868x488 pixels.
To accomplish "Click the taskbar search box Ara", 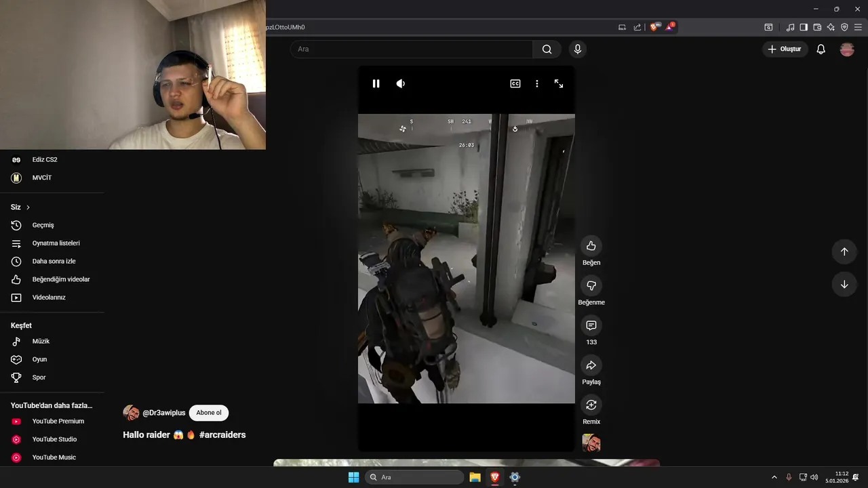I will click(414, 477).
